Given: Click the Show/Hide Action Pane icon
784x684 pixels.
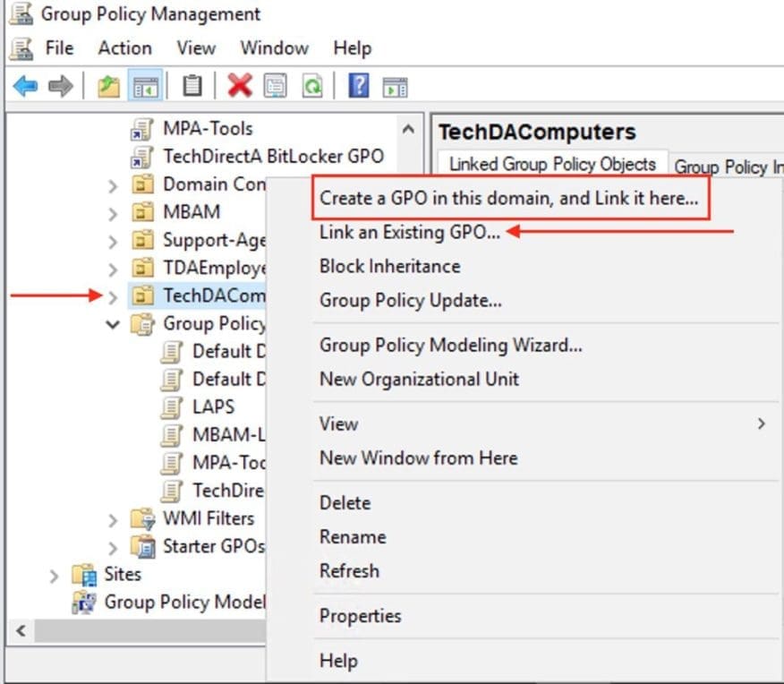Looking at the screenshot, I should pyautogui.click(x=395, y=86).
